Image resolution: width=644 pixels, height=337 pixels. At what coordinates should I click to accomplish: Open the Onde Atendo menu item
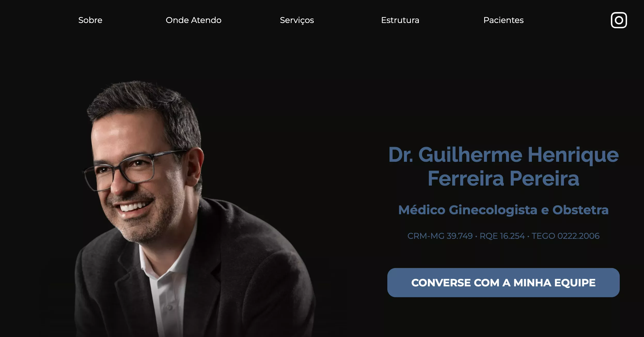pos(193,20)
